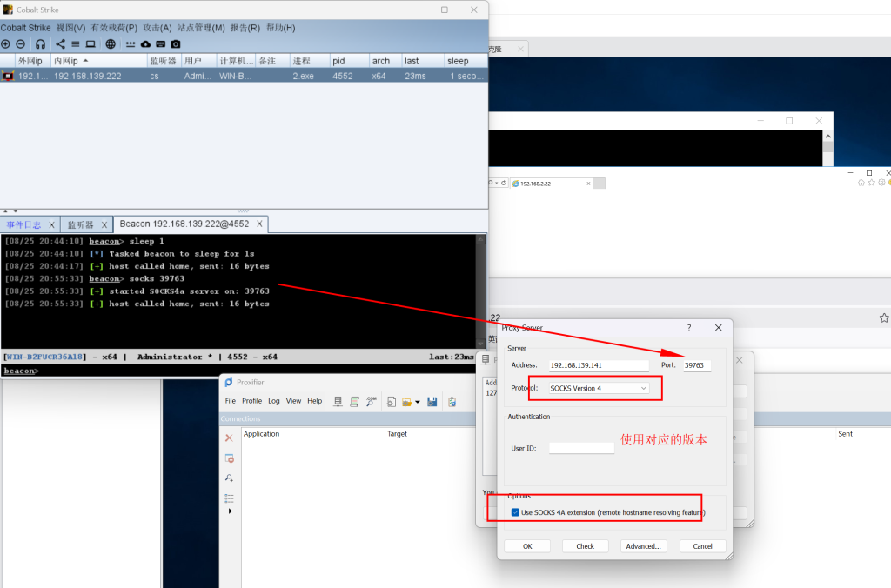This screenshot has width=891, height=588.
Task: Open the 报告(R) menu
Action: (x=245, y=28)
